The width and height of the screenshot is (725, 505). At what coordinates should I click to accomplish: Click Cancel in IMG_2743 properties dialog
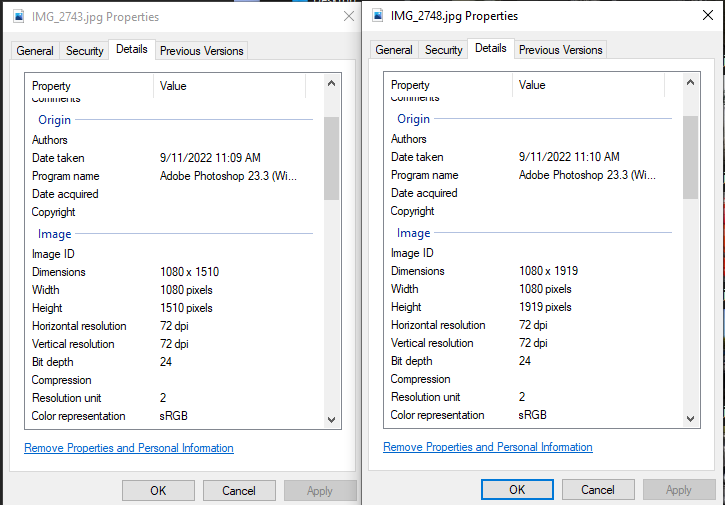pos(239,491)
